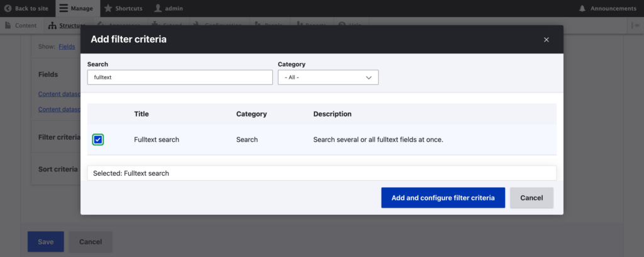Click Add and configure filter criteria

443,198
